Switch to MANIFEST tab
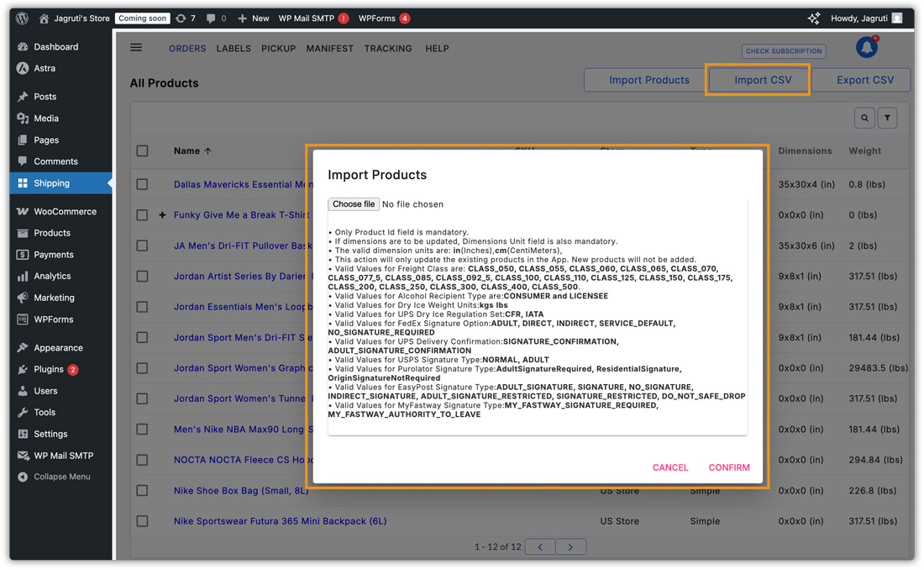Screen dimensions: 924x570 pos(329,49)
